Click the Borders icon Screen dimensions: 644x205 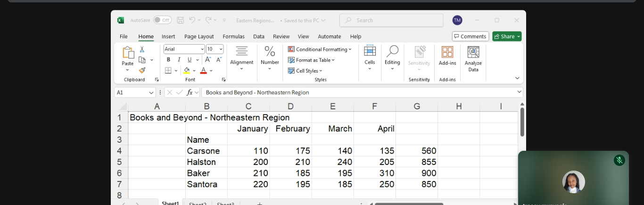point(168,70)
